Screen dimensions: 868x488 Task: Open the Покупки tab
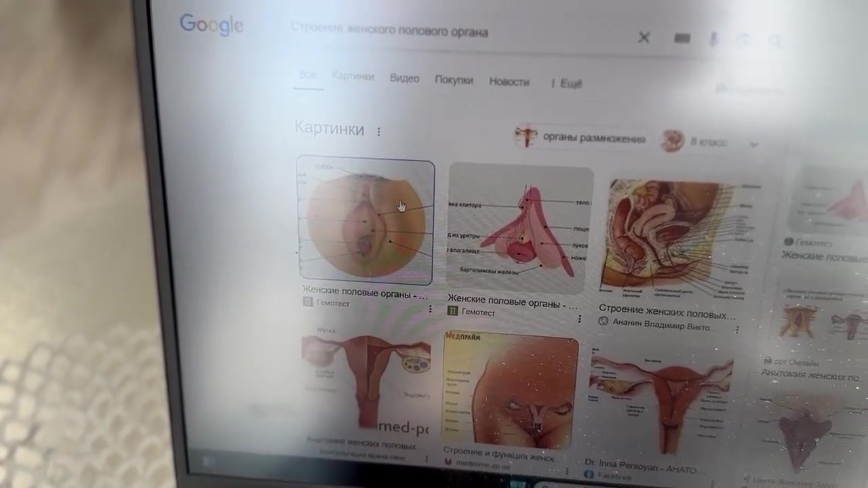(x=454, y=80)
